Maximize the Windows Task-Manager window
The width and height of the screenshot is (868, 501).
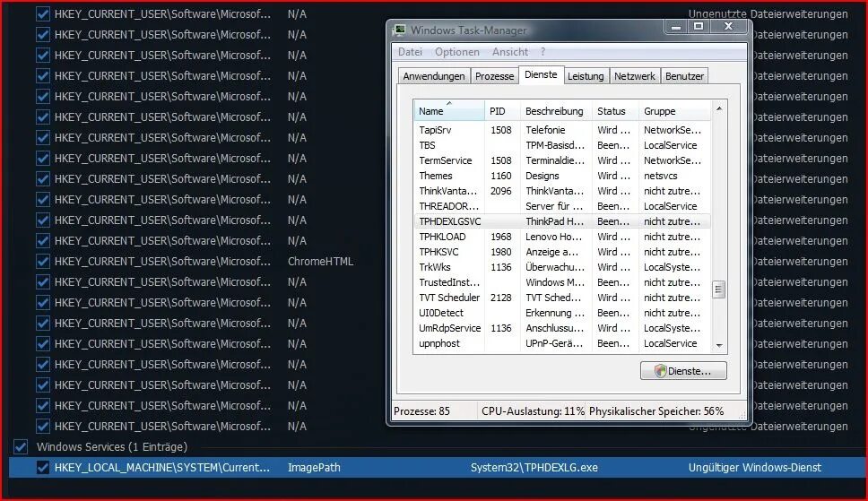(x=699, y=27)
